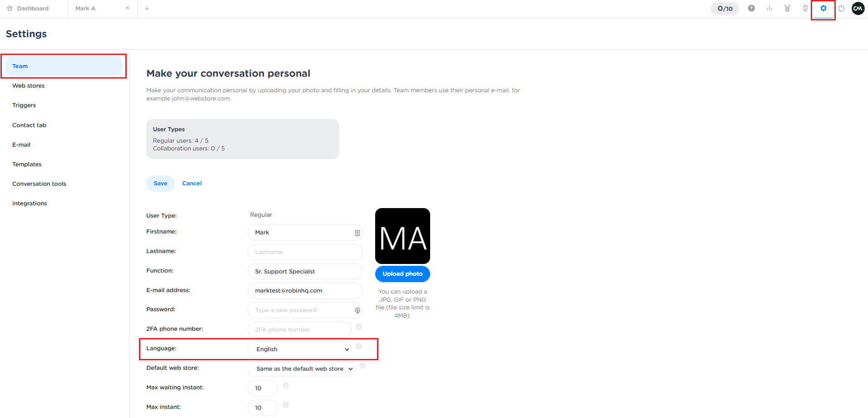
Task: Open the help question mark icon
Action: point(751,8)
